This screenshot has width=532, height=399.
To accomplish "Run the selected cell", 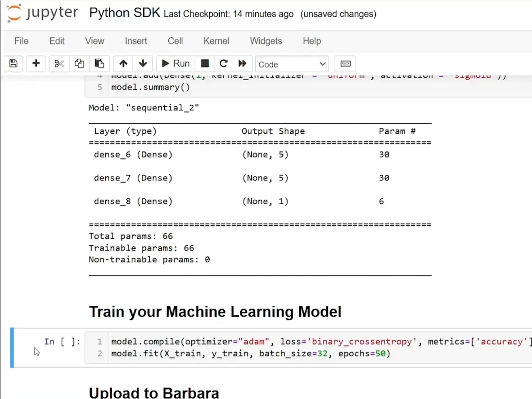I will point(176,64).
